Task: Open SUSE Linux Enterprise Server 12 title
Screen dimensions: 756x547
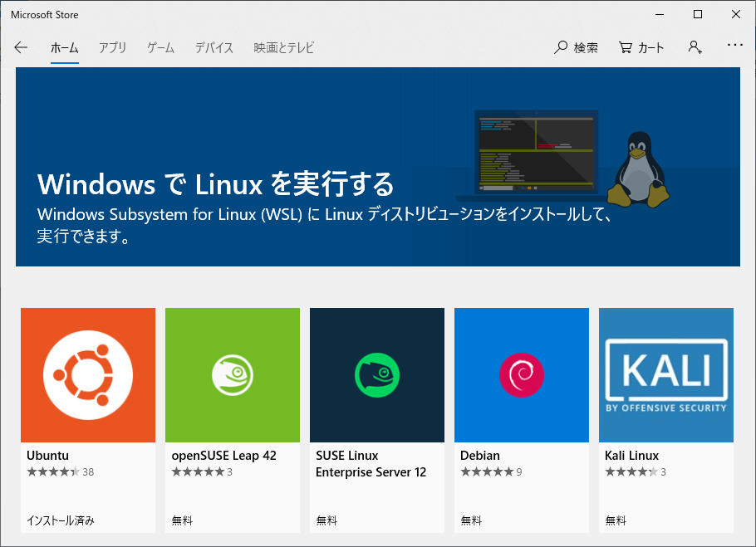Action: point(371,464)
